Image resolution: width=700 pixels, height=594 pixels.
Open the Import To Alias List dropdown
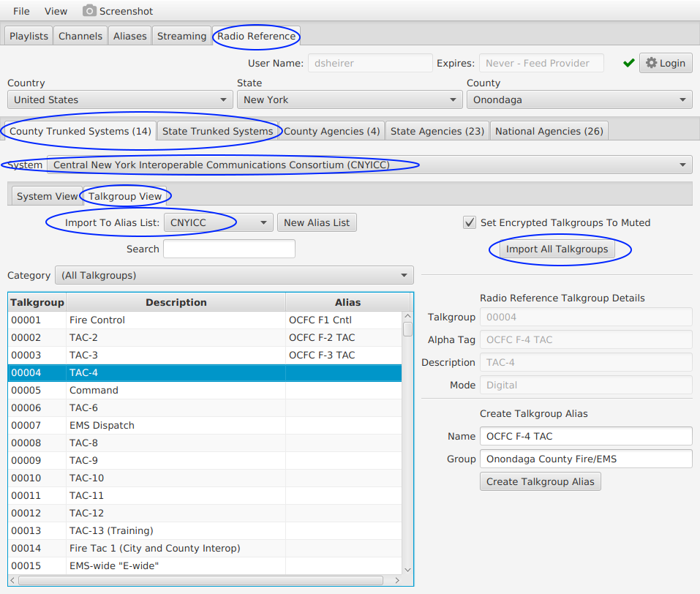pos(218,222)
